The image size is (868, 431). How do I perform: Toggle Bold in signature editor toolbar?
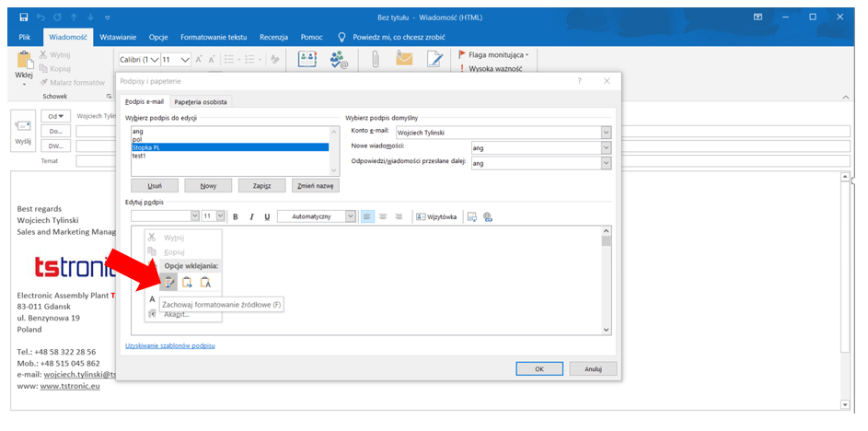(236, 216)
